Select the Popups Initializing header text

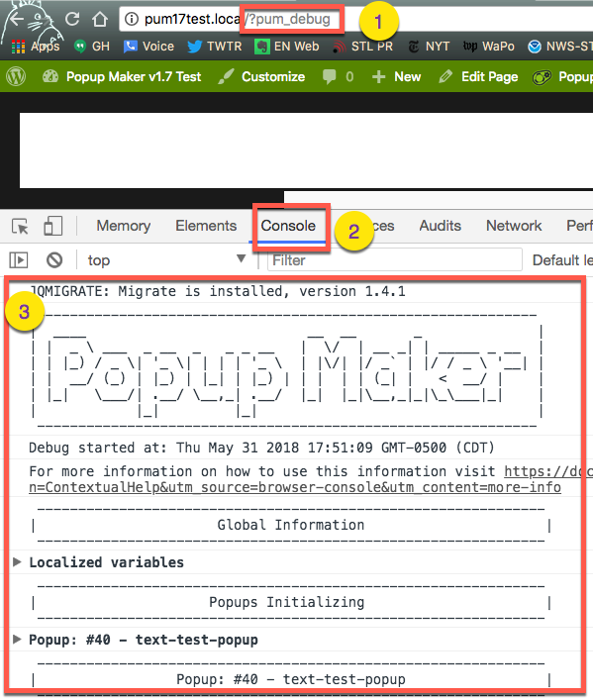pos(287,602)
